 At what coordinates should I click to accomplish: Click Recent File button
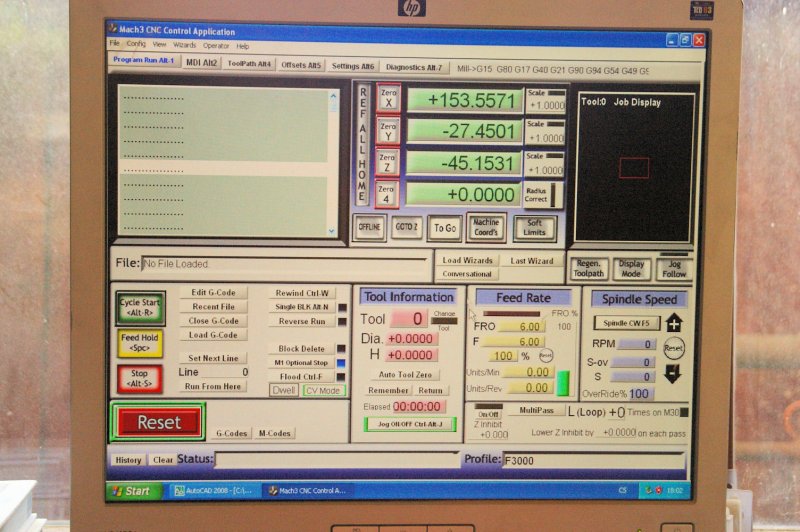pyautogui.click(x=213, y=307)
